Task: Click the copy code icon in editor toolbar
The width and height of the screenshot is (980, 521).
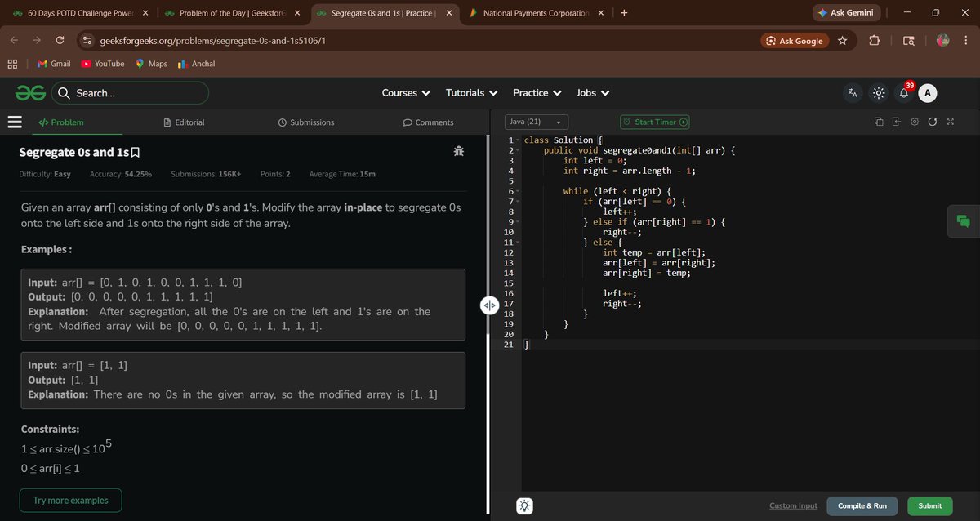Action: click(879, 122)
